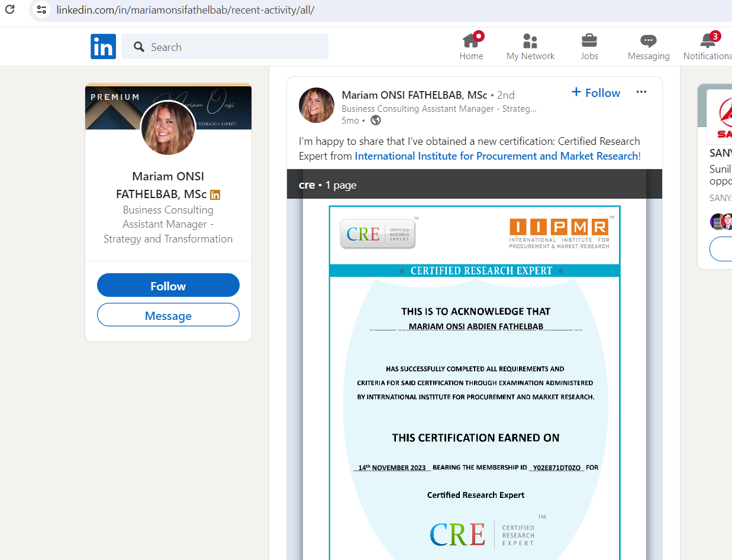Click the IIPMR logo on the certificate
This screenshot has width=732, height=560.
pos(559,233)
